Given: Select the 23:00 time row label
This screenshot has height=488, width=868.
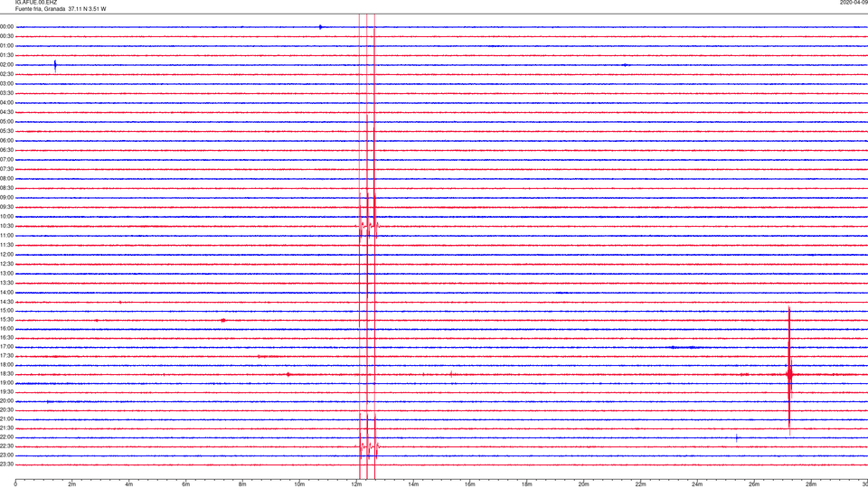Looking at the screenshot, I should point(7,455).
